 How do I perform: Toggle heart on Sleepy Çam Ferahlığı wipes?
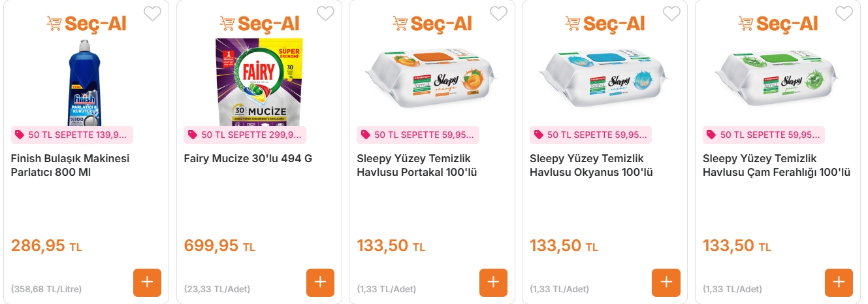click(x=844, y=13)
